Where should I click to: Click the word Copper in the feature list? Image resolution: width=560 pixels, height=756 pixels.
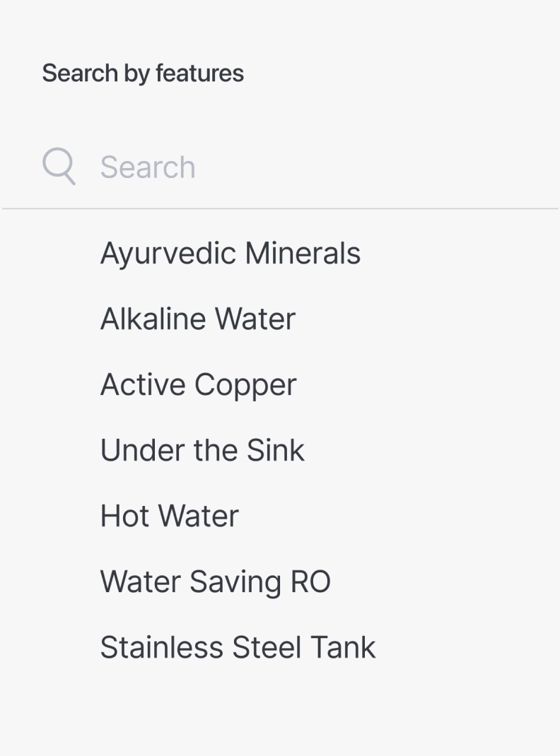coord(245,386)
